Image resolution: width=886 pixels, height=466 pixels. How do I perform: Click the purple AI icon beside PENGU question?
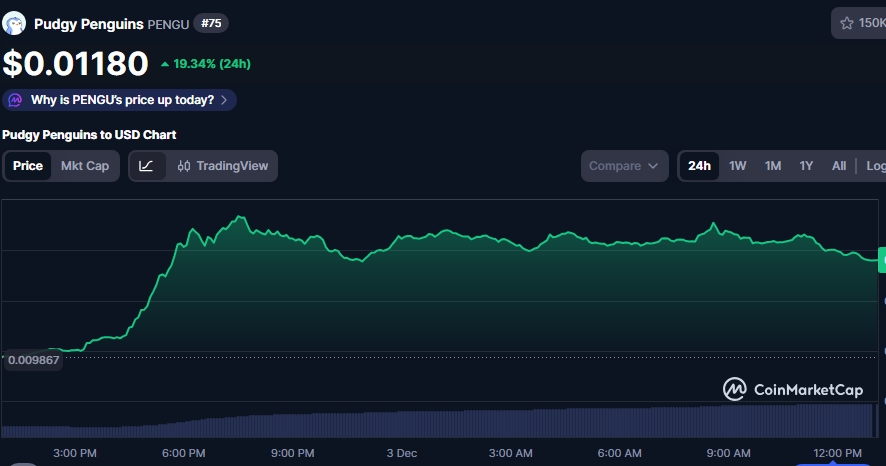(15, 100)
